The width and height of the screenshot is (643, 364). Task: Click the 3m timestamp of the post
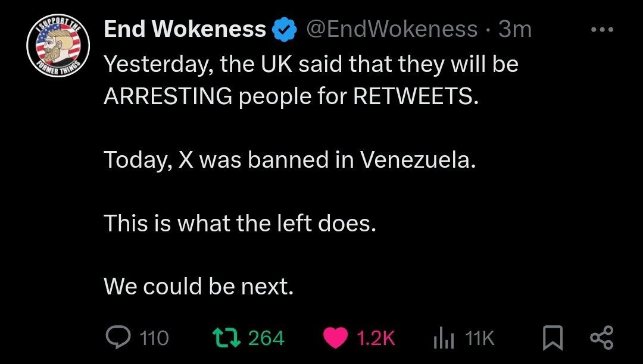[x=516, y=29]
